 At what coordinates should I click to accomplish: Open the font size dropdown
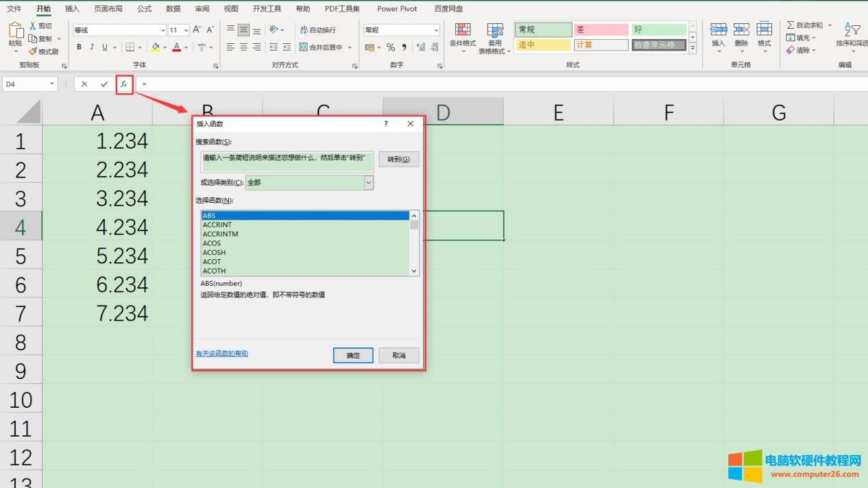click(186, 30)
